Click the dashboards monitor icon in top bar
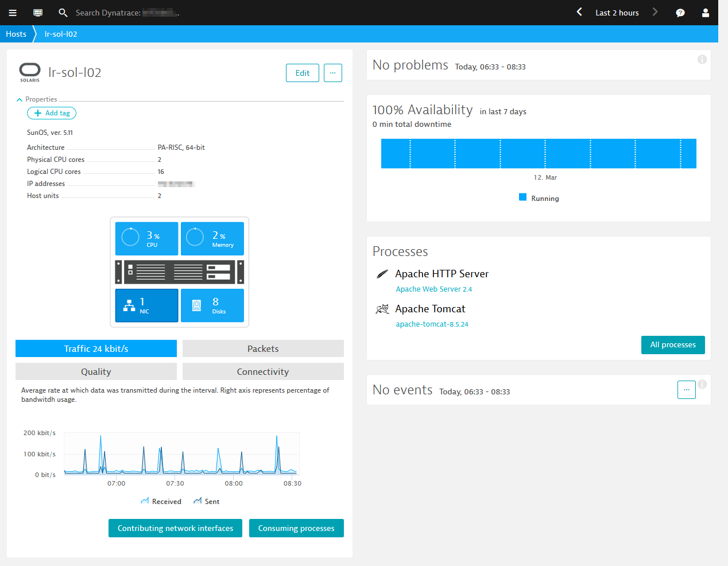728x566 pixels. pos(38,13)
